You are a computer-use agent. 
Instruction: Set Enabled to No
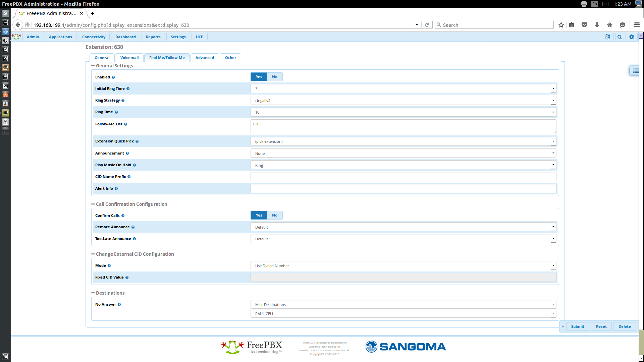click(275, 77)
